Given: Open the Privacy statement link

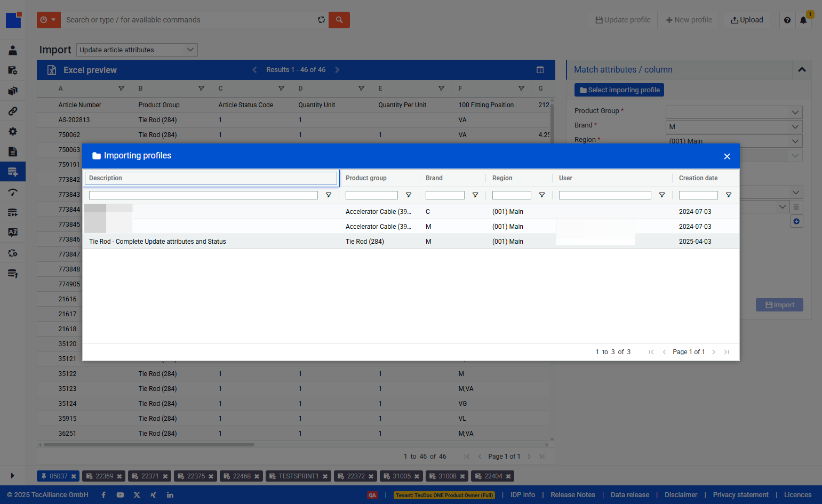Looking at the screenshot, I should (740, 495).
